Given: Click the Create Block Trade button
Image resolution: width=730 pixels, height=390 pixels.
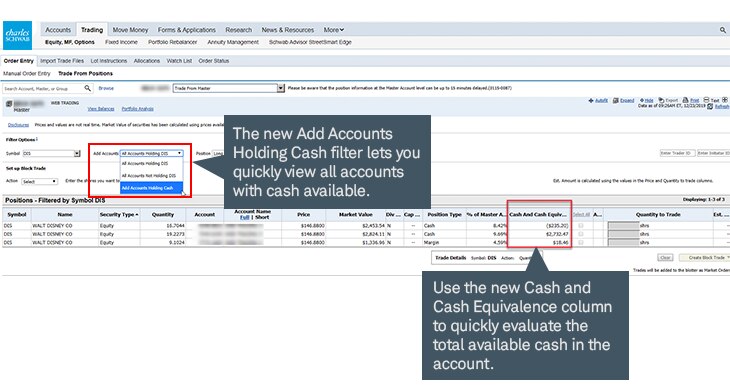Looking at the screenshot, I should point(704,257).
